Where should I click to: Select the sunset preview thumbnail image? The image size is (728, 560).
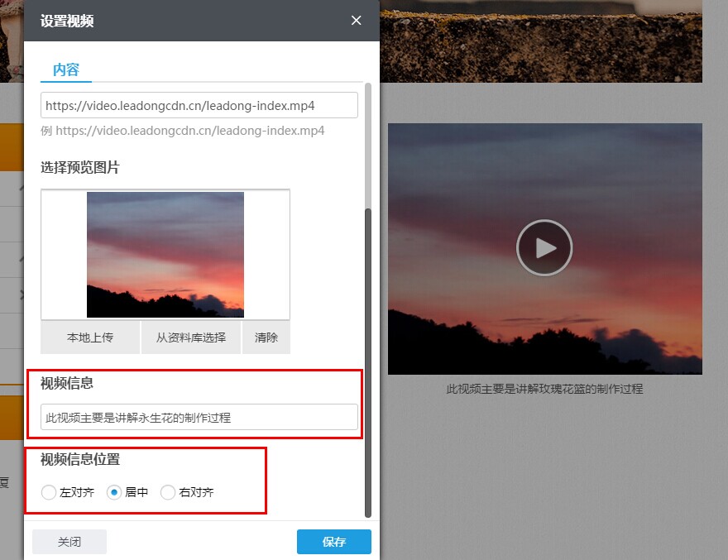[x=165, y=254]
